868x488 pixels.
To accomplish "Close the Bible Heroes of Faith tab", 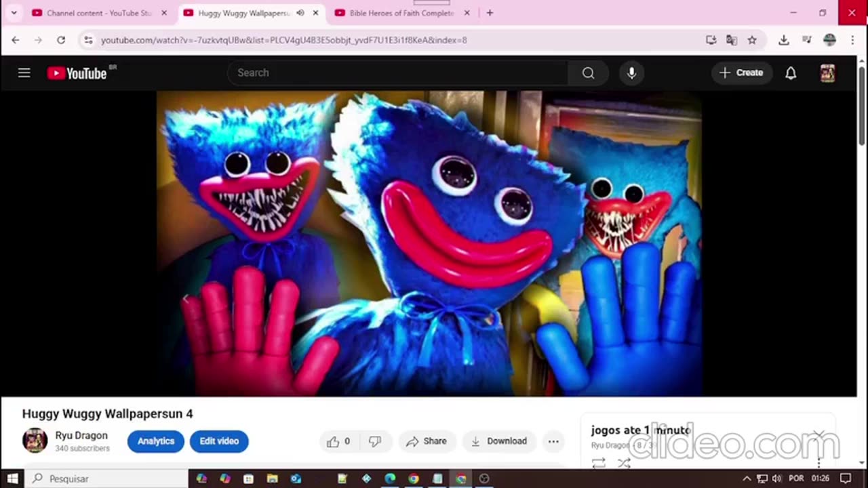I will (467, 13).
